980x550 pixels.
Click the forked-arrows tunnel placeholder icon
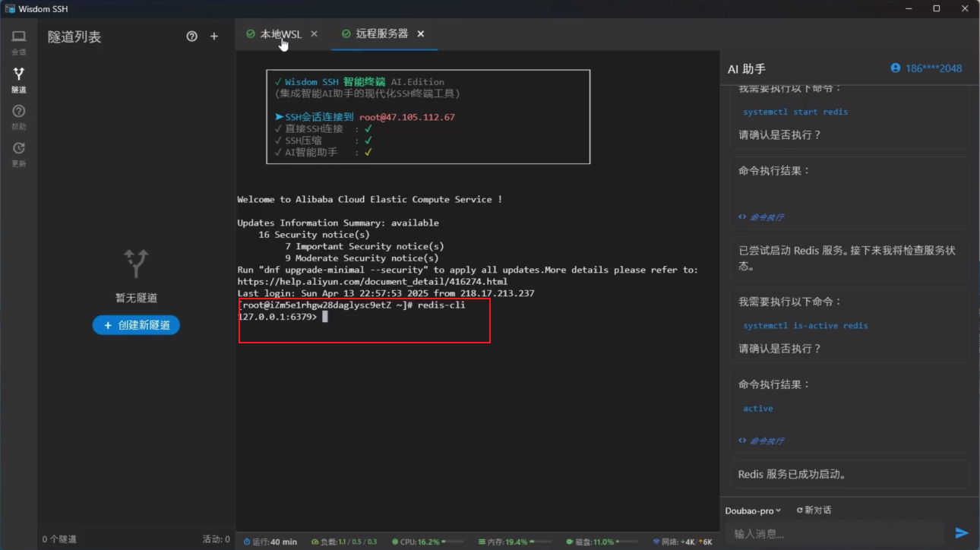[137, 263]
